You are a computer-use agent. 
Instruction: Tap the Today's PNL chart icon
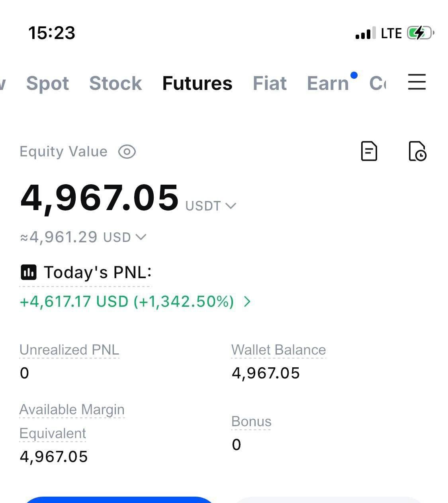point(28,273)
